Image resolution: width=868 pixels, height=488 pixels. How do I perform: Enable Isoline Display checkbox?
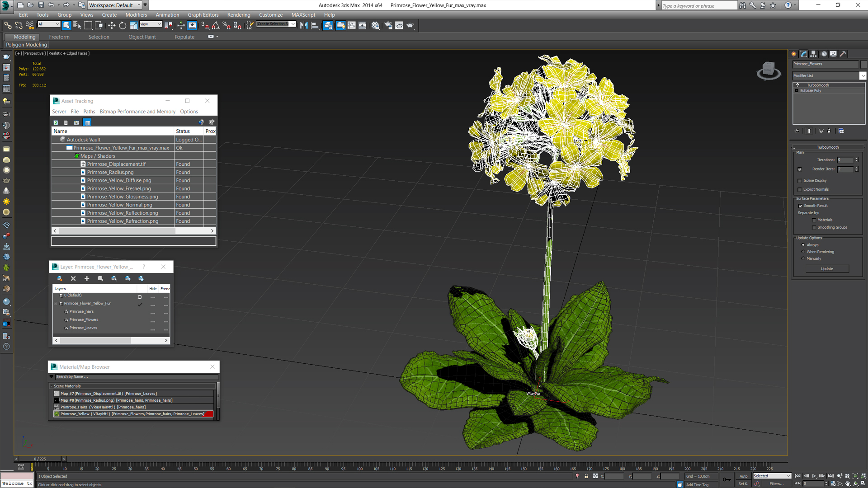[x=800, y=181]
